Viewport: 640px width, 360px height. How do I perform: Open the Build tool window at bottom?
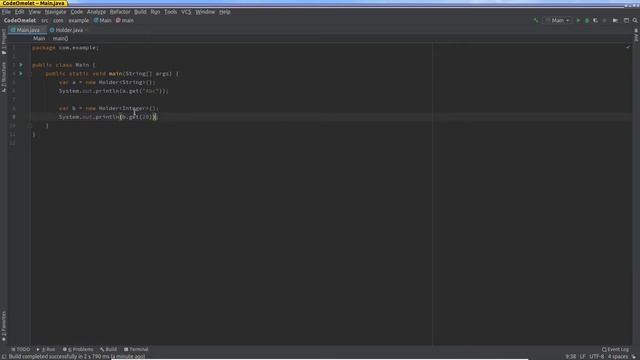point(109,349)
